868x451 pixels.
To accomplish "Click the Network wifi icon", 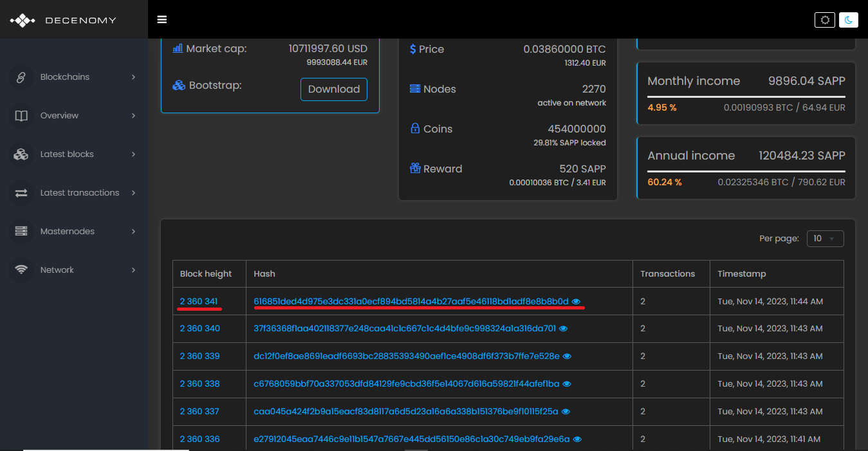I will (x=21, y=270).
